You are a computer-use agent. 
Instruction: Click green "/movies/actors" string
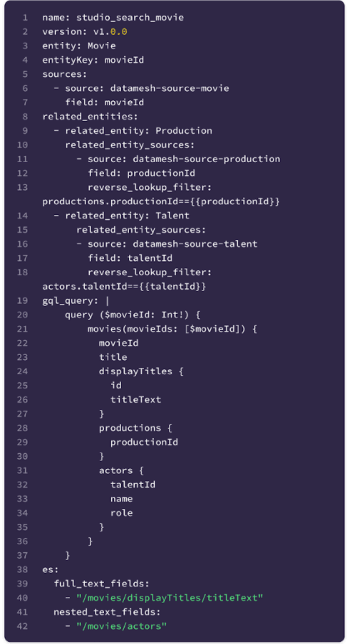[x=121, y=626]
